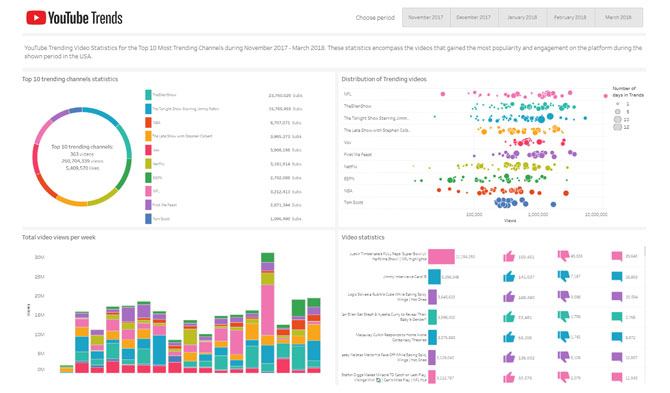Viewport: 670px width, 393px height.
Task: Click comment icon for Macaulay Culkin video
Action: [x=617, y=337]
